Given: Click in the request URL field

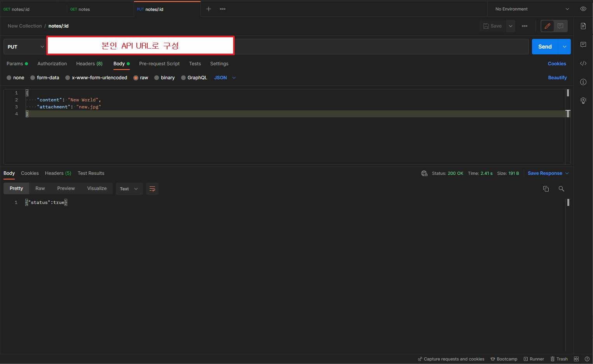Looking at the screenshot, I should click(288, 47).
